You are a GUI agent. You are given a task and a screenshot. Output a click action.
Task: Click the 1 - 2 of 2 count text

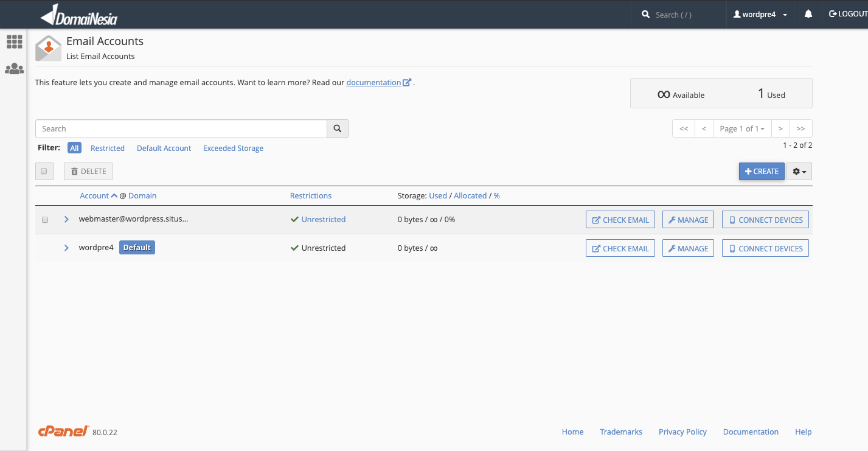coord(797,145)
